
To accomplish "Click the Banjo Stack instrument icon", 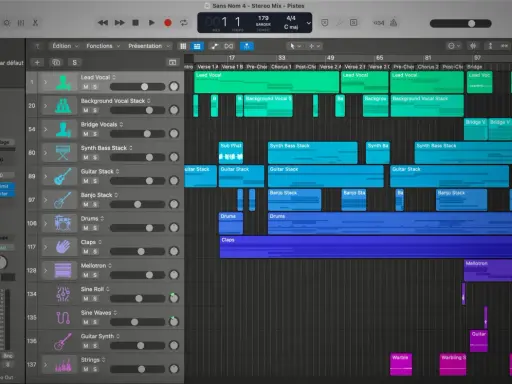I will [x=63, y=200].
